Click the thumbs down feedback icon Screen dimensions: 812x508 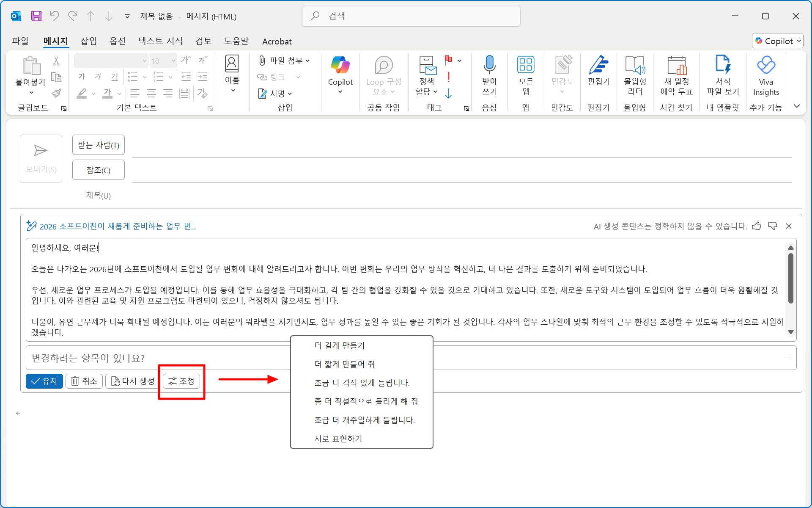click(x=773, y=226)
